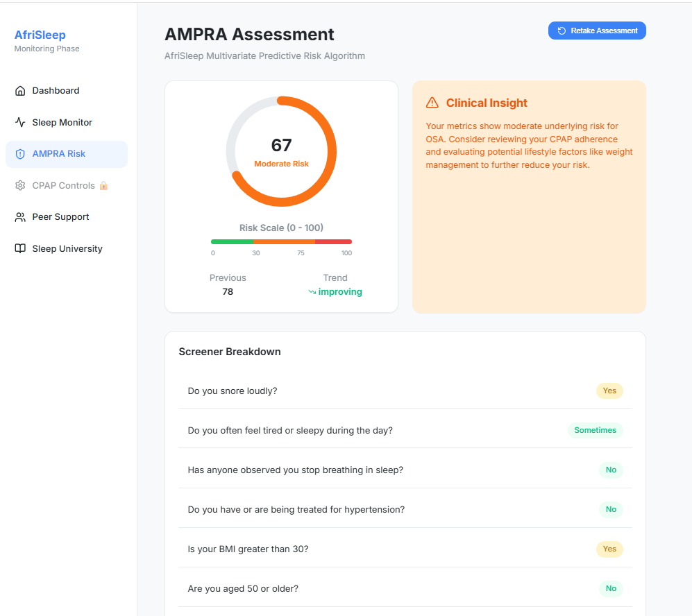Screen dimensions: 692x616
Task: Click the question 'Do you snore loudly?'
Action: tap(233, 391)
